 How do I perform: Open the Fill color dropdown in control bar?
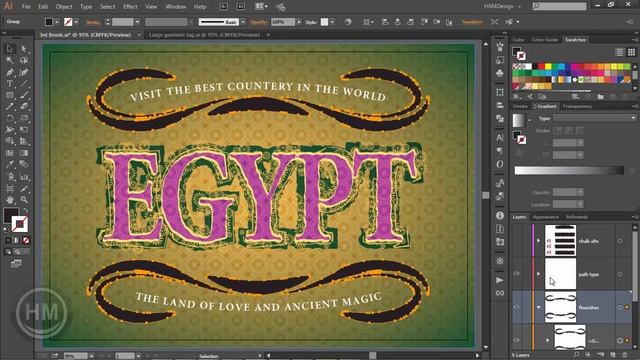click(57, 22)
